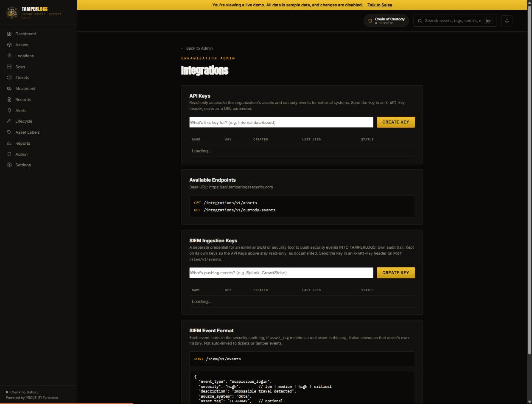The height and width of the screenshot is (404, 532).
Task: Click Powered by PROVE IT! Forensics text
Action: pos(32,398)
